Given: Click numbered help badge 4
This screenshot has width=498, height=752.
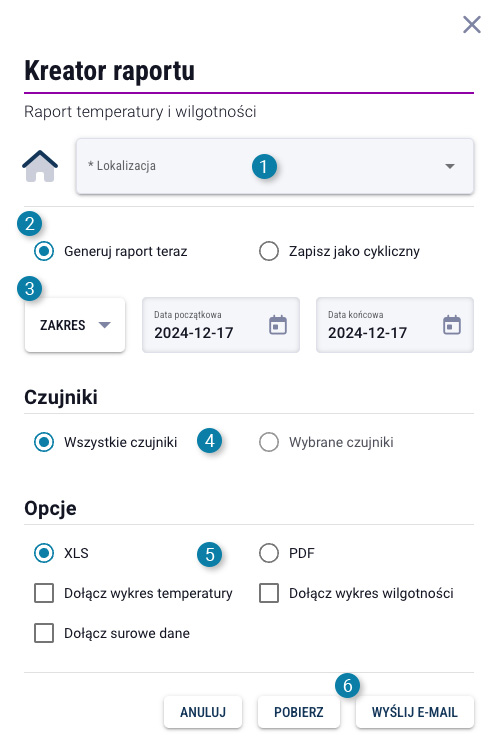Looking at the screenshot, I should tap(210, 440).
